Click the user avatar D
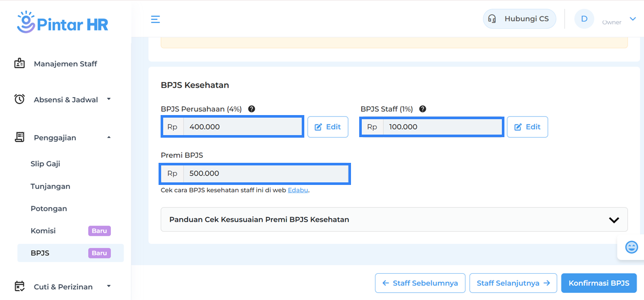 point(584,19)
